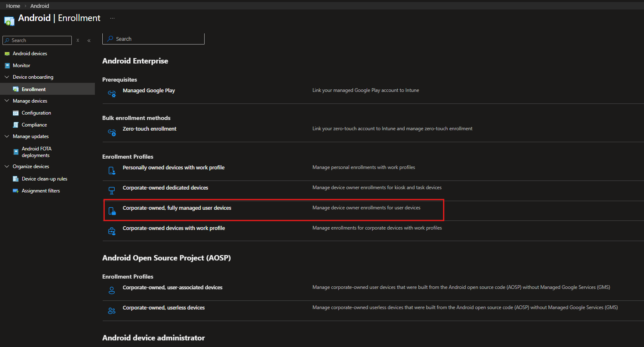Collapse the Manage devices section
Image resolution: width=644 pixels, height=347 pixels.
(7, 101)
